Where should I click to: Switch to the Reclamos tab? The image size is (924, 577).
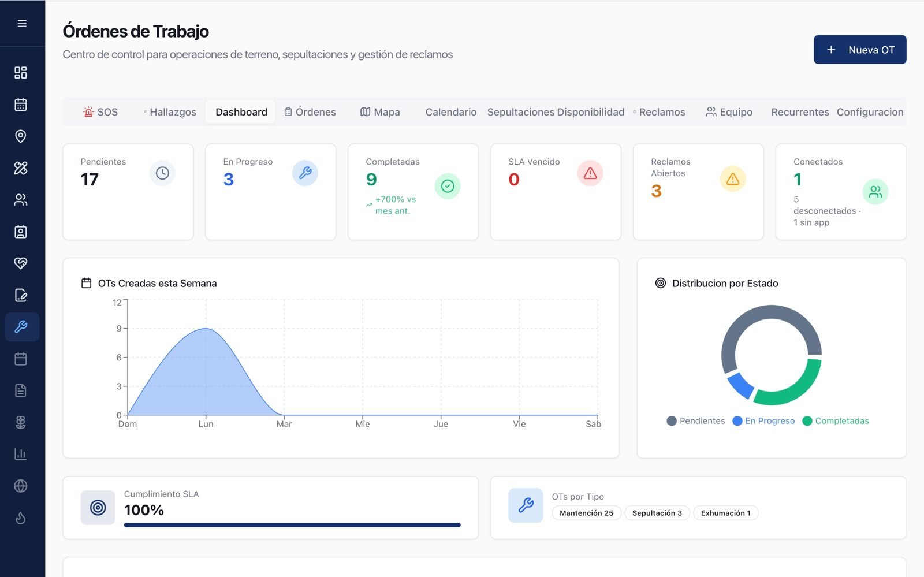(659, 112)
